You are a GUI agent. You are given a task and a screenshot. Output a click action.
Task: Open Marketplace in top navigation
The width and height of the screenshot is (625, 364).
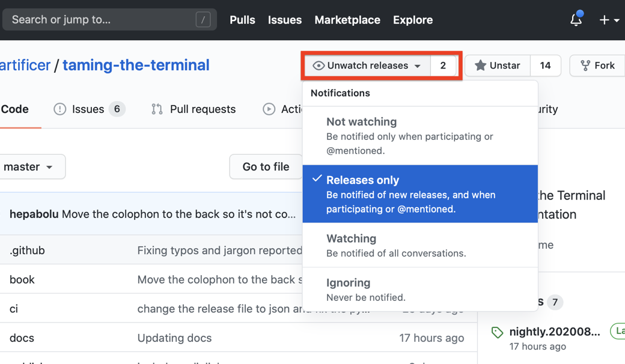(x=347, y=20)
